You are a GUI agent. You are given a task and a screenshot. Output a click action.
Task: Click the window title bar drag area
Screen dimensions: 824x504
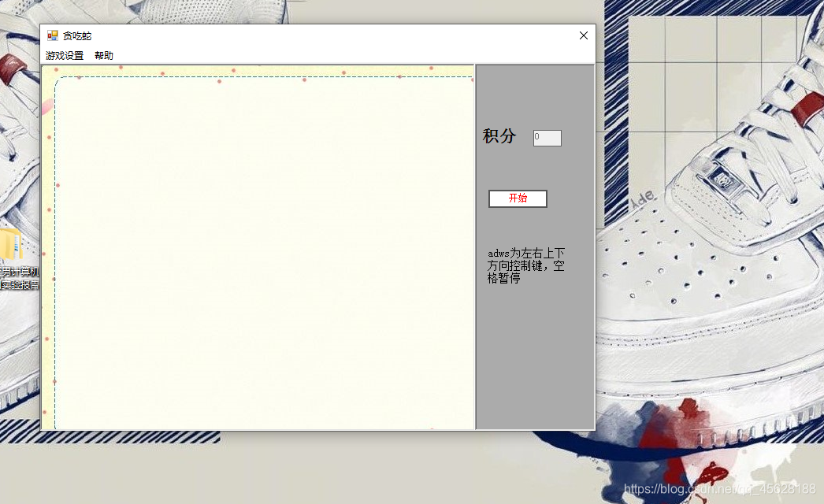[x=315, y=35]
